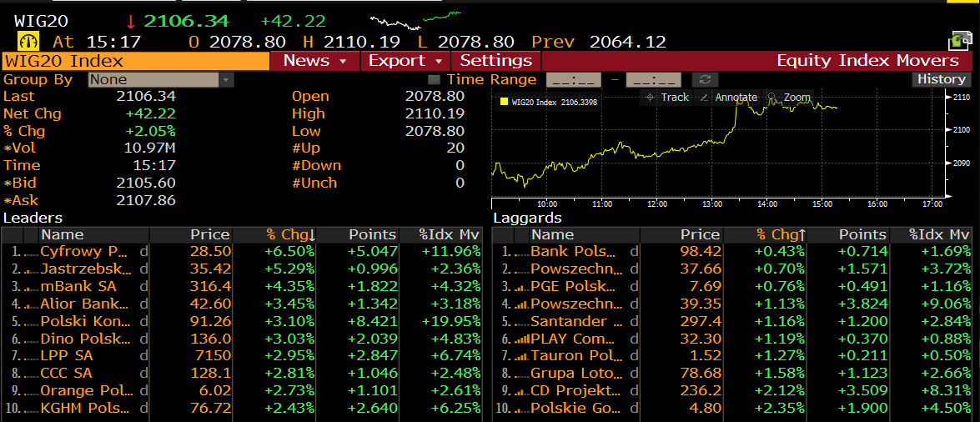Image resolution: width=980 pixels, height=422 pixels.
Task: Click volume bars icon beside Tauron Pol…
Action: pyautogui.click(x=521, y=356)
